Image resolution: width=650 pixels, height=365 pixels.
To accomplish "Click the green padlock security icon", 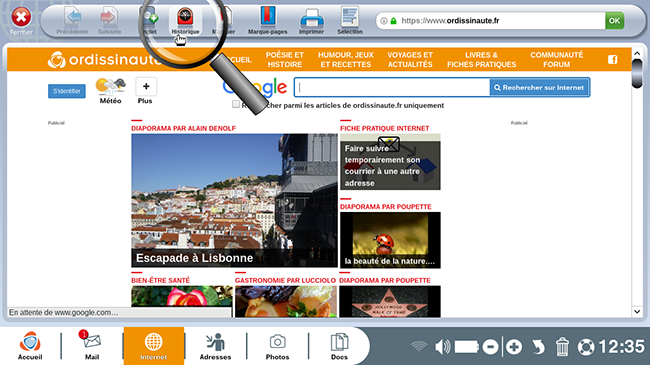I will [x=393, y=20].
